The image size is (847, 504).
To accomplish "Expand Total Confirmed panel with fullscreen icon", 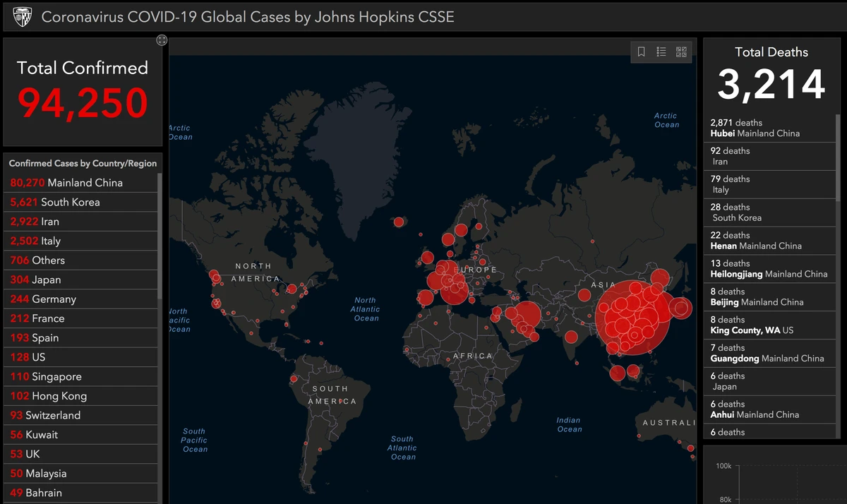I will (x=162, y=40).
